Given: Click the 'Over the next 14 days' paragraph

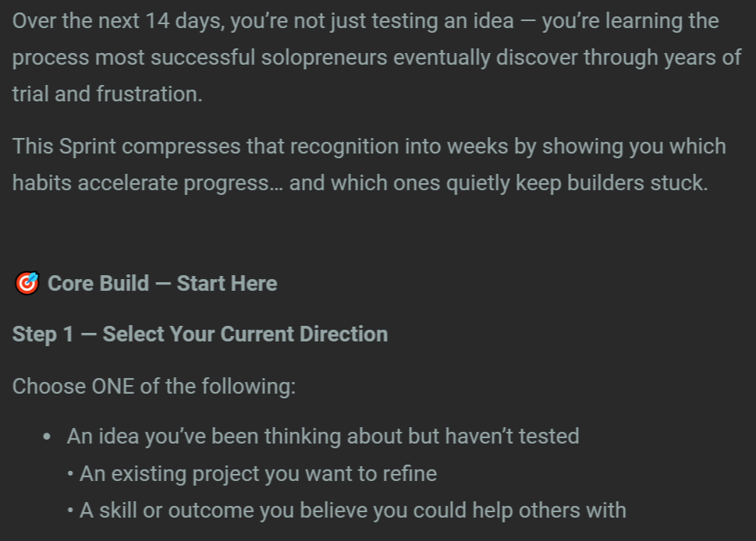Looking at the screenshot, I should [377, 58].
